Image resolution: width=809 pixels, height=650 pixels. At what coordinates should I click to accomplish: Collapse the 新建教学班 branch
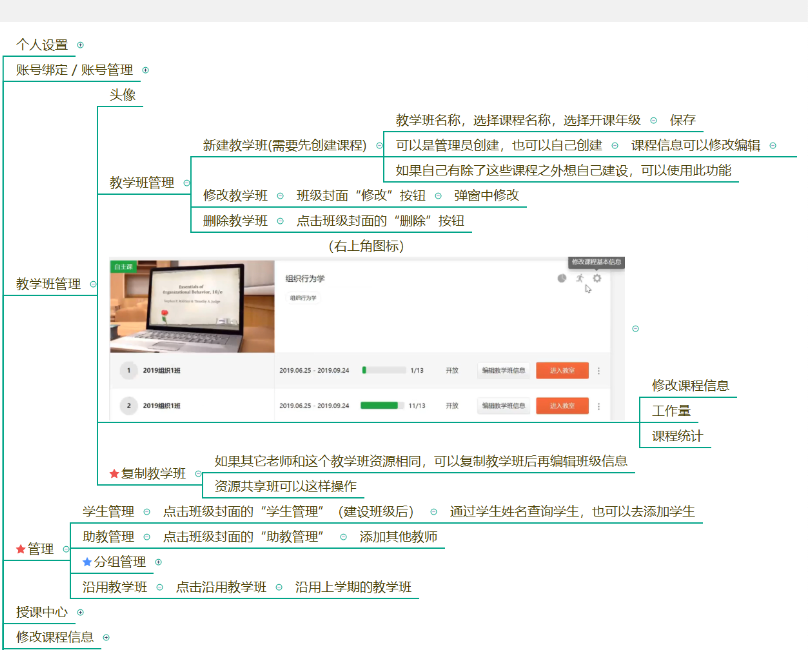coord(379,145)
